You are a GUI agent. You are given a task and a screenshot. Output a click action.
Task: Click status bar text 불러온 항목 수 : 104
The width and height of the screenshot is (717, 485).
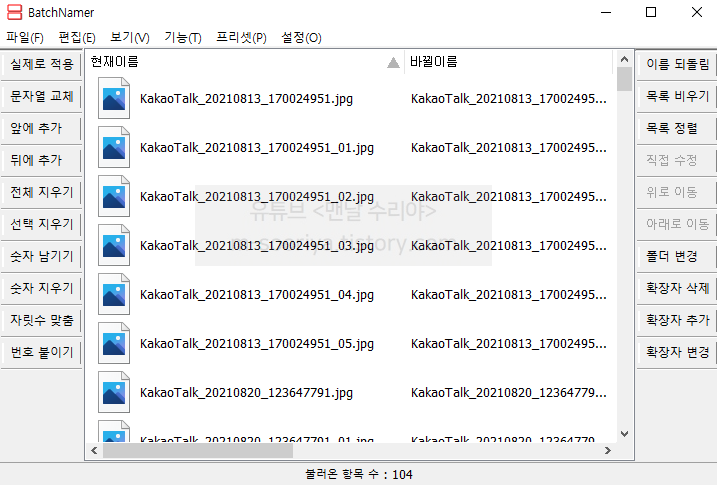pyautogui.click(x=358, y=474)
